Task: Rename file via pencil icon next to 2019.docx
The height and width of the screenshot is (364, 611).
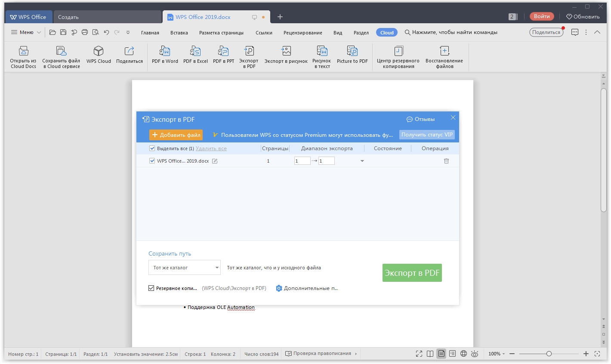Action: pyautogui.click(x=215, y=161)
